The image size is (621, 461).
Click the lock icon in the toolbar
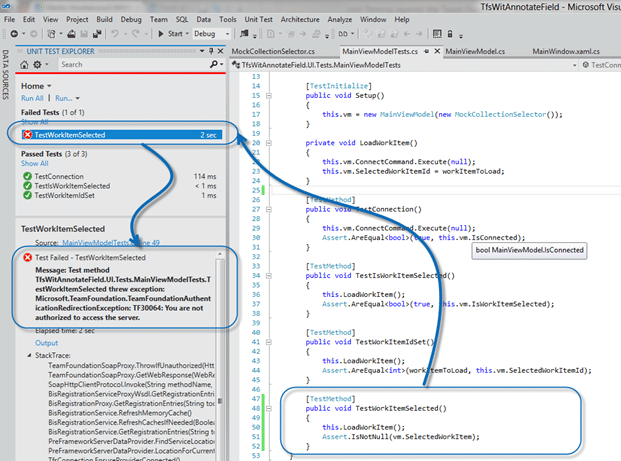point(450,34)
